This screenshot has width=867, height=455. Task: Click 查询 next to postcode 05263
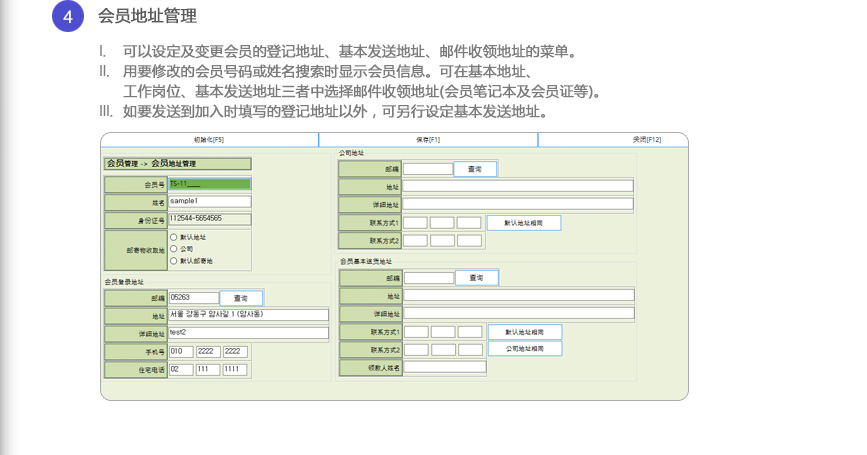pyautogui.click(x=241, y=298)
